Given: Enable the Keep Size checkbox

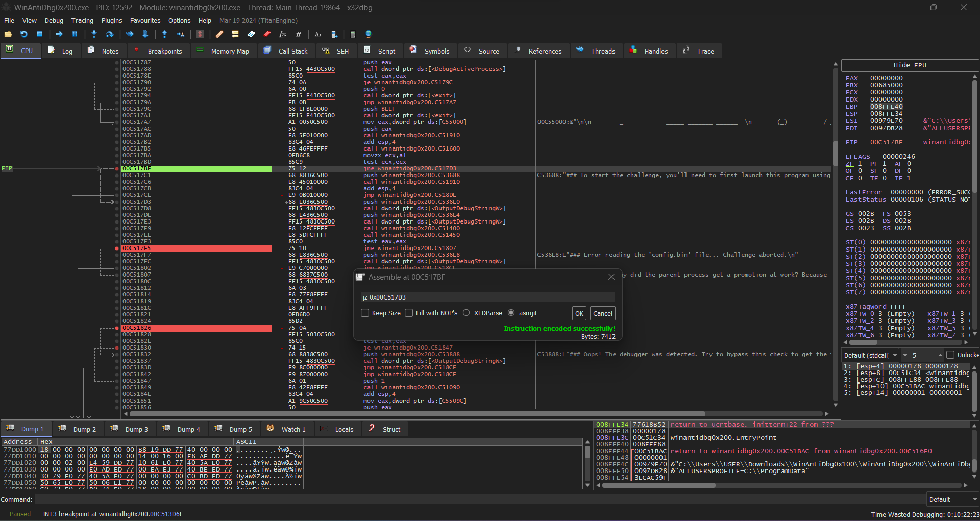Looking at the screenshot, I should click(x=365, y=313).
